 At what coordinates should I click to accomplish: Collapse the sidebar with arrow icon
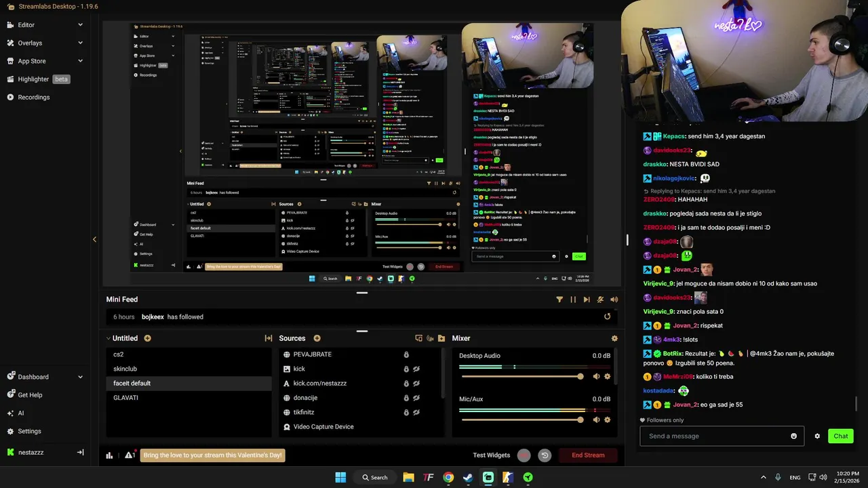coord(80,452)
